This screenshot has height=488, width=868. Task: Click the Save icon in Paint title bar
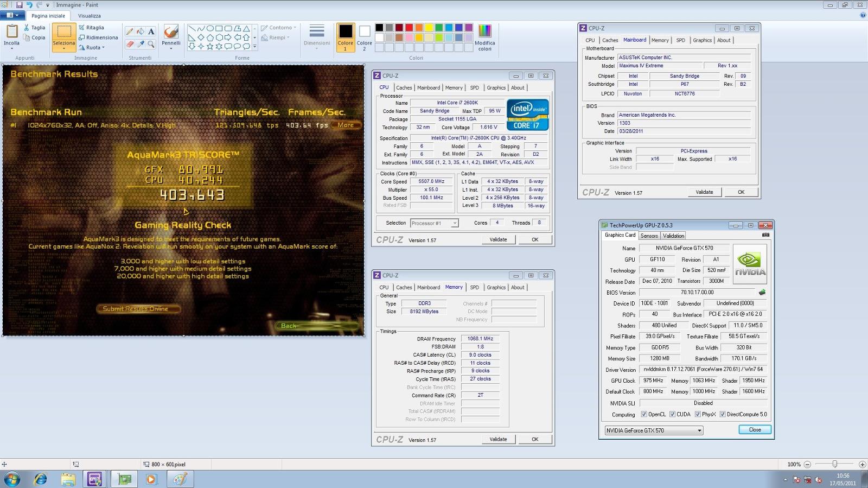tap(20, 5)
